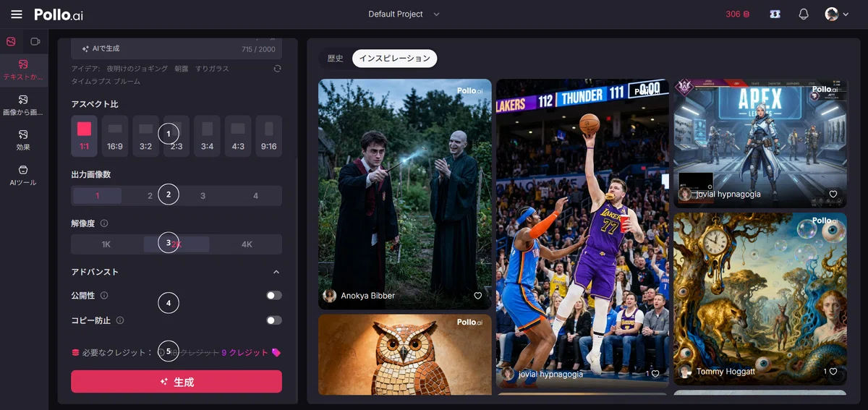Select the 3:2 aspect ratio
This screenshot has width=868, height=410.
pyautogui.click(x=145, y=136)
